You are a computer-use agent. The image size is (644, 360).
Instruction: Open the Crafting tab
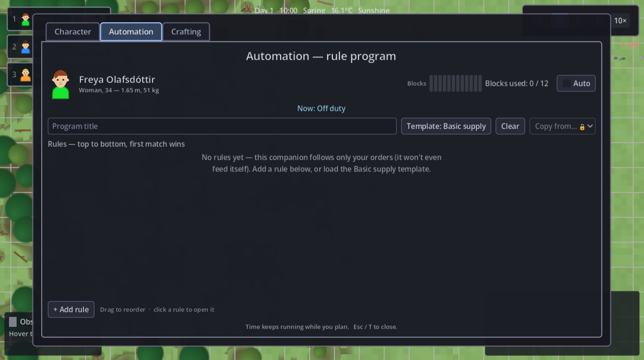click(186, 32)
